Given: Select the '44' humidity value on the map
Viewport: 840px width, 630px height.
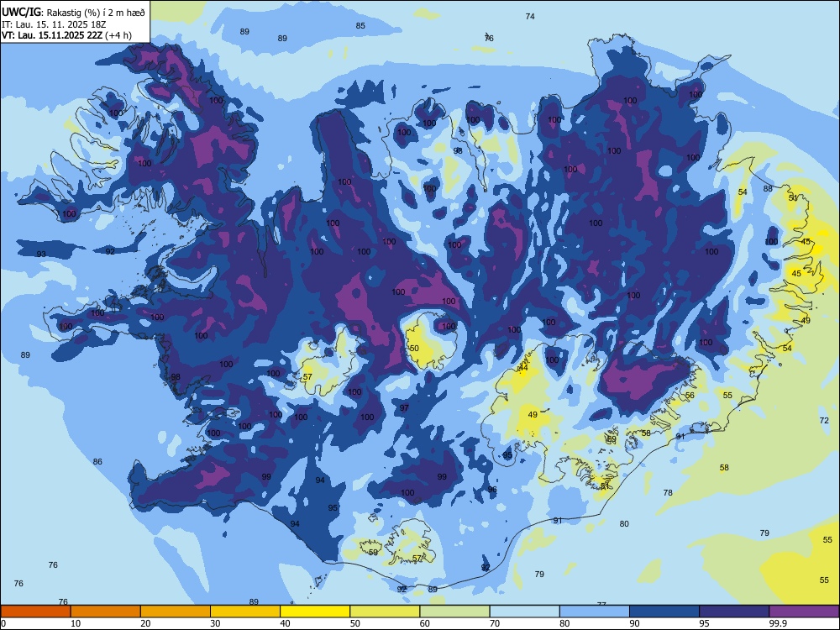Looking at the screenshot, I should click(523, 368).
